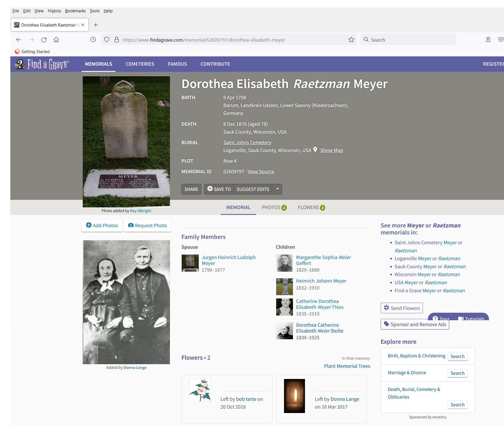Image resolution: width=504 pixels, height=434 pixels.
Task: Open the couple portrait photo
Action: tap(126, 302)
